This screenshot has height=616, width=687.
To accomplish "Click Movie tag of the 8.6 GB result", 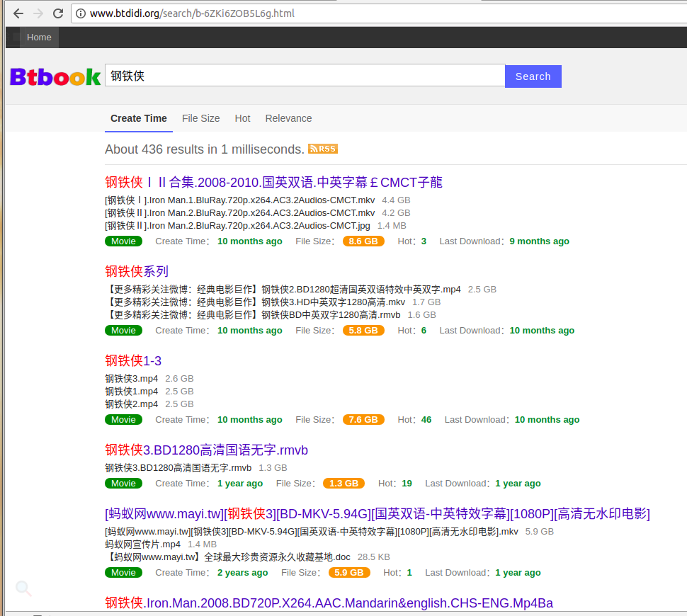I will (x=123, y=241).
